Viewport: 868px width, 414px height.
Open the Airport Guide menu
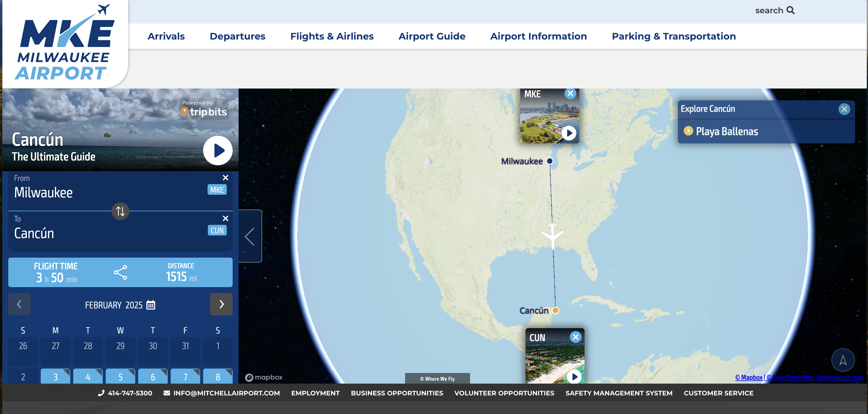click(432, 36)
